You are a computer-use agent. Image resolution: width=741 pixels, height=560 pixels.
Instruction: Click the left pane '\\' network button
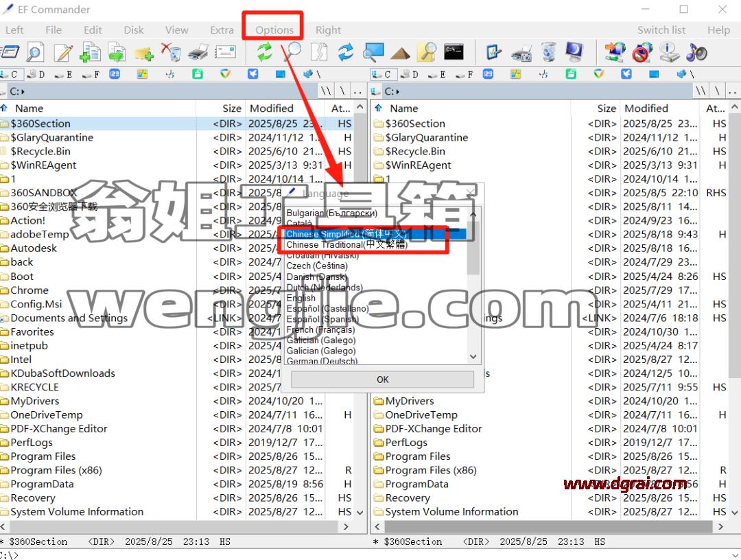[x=326, y=91]
